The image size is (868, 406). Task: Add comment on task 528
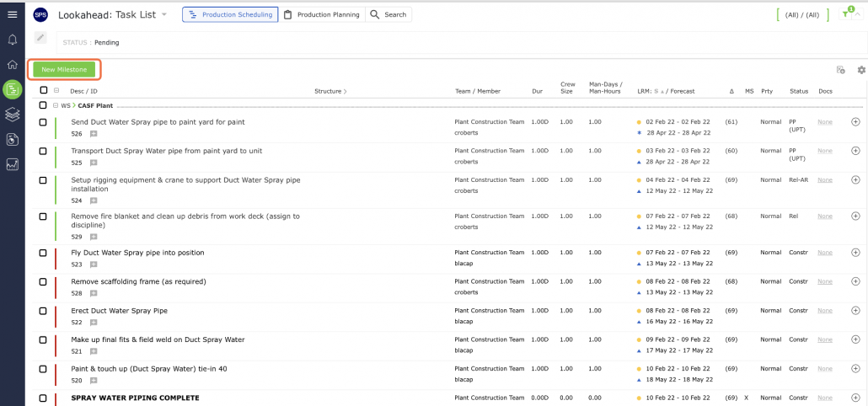point(94,293)
